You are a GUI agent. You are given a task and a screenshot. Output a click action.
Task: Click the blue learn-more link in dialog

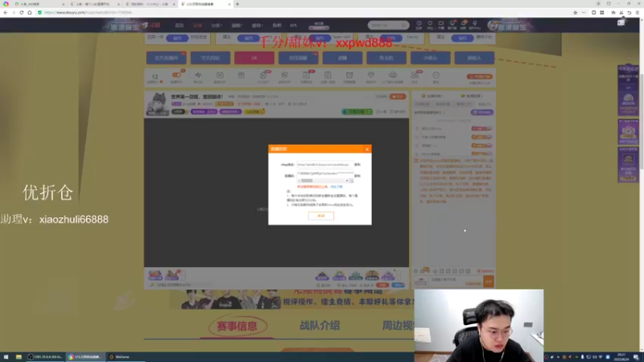(x=336, y=187)
